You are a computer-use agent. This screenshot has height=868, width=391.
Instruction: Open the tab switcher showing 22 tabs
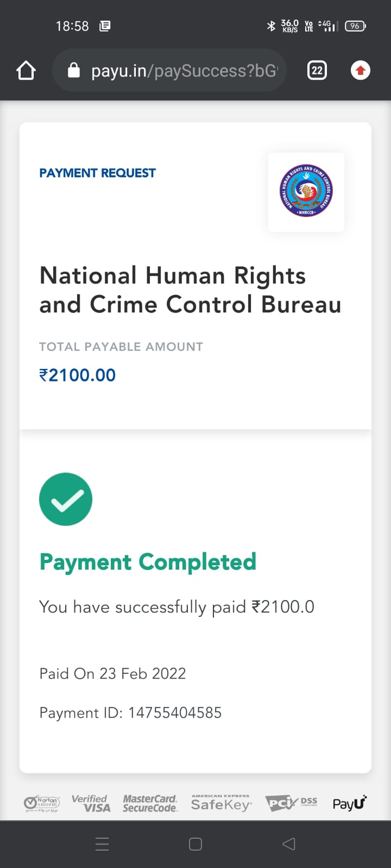(x=317, y=71)
